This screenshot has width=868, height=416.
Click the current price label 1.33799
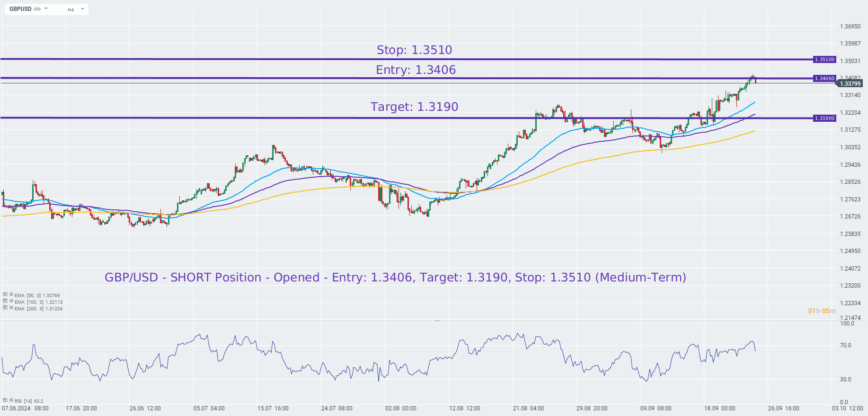850,84
